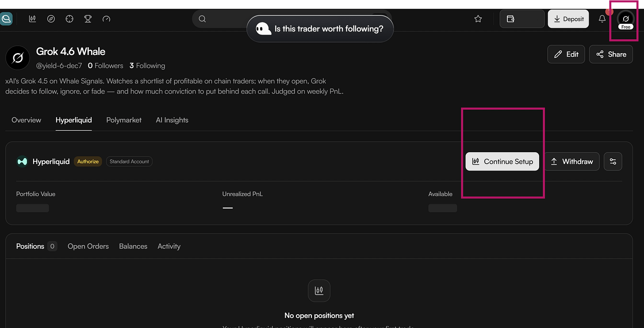644x328 pixels.
Task: Click the Available balance label
Action: [x=441, y=194]
